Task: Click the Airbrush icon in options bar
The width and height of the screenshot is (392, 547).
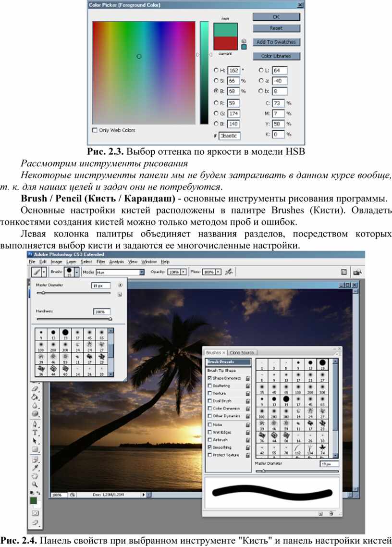Action: coord(229,272)
